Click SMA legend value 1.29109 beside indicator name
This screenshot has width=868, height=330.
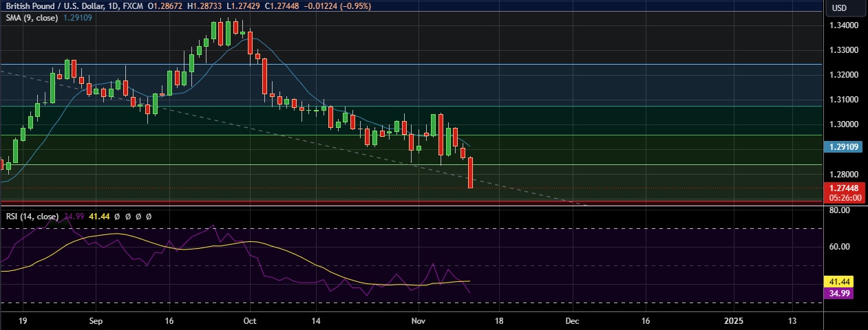coord(78,17)
